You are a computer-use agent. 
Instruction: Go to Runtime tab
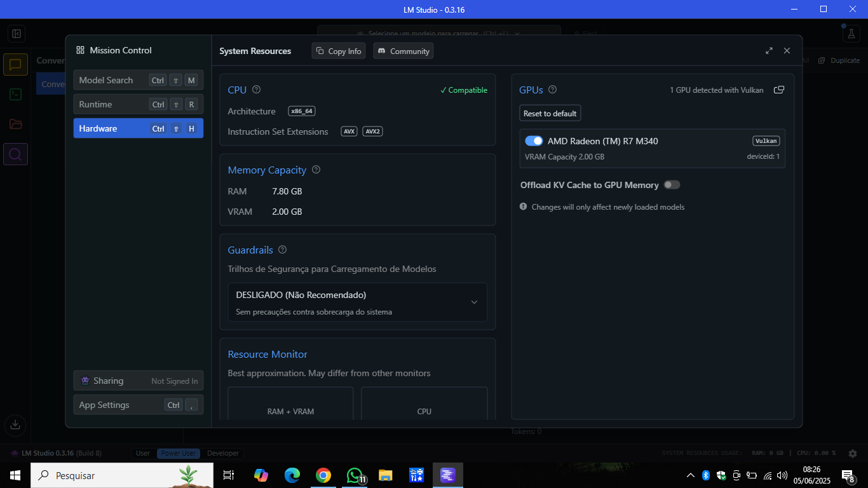click(x=139, y=104)
